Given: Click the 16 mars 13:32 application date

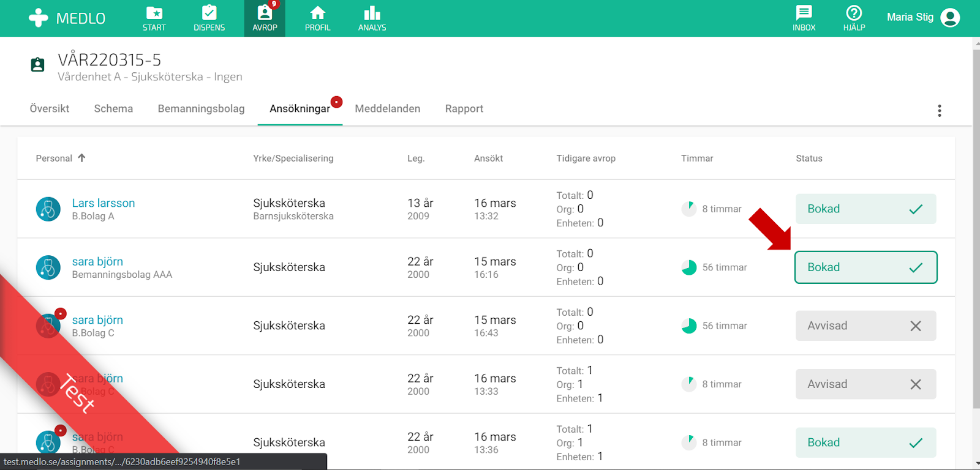Looking at the screenshot, I should (x=495, y=209).
